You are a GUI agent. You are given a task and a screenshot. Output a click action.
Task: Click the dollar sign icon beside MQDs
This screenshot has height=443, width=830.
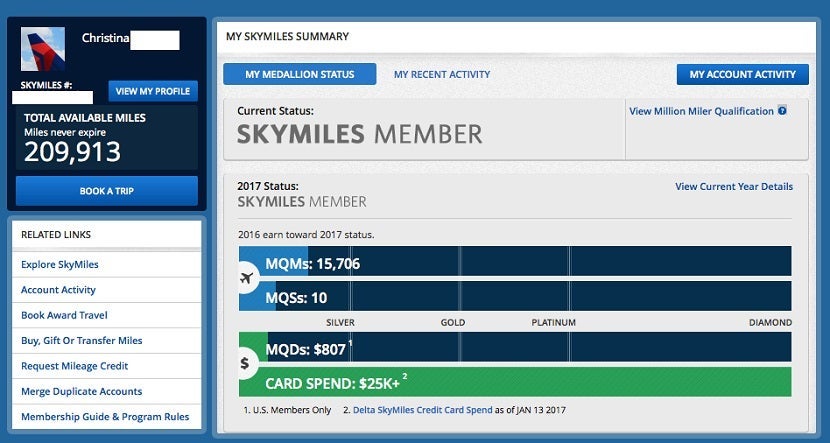coord(246,364)
